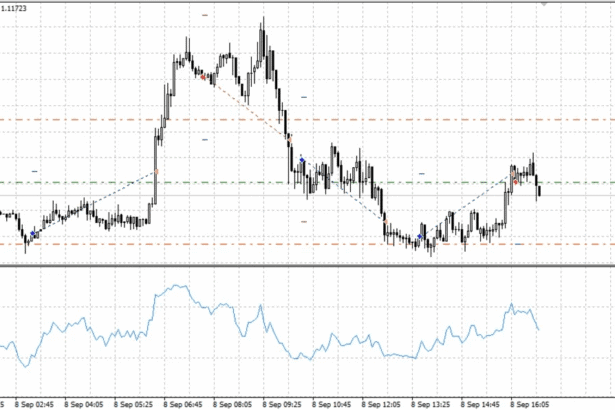Viewport: 615px width, 410px height.
Task: Click the 8 Sep 04:05 time label
Action: (x=84, y=405)
